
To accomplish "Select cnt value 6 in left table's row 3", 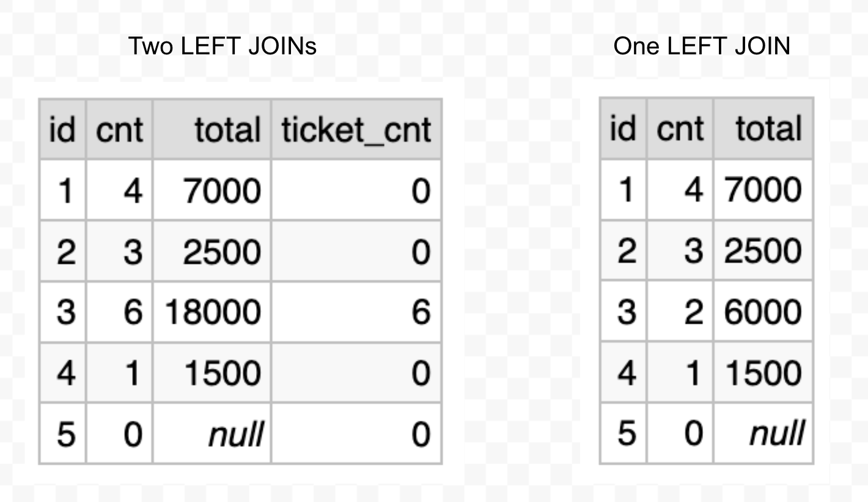I will [x=132, y=312].
